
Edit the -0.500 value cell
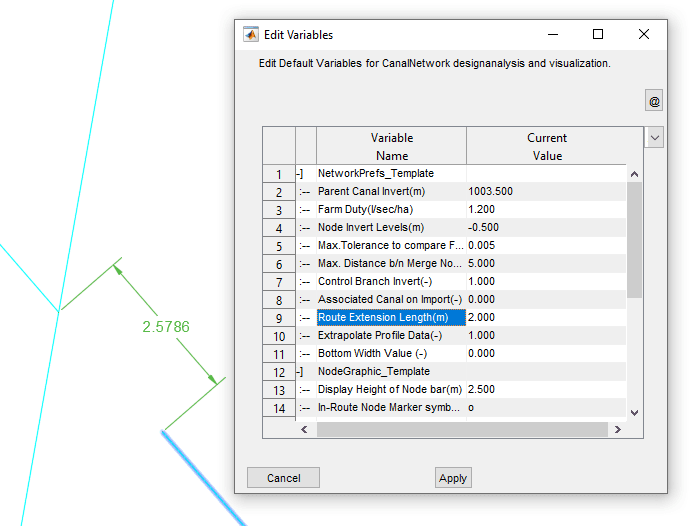pos(546,228)
